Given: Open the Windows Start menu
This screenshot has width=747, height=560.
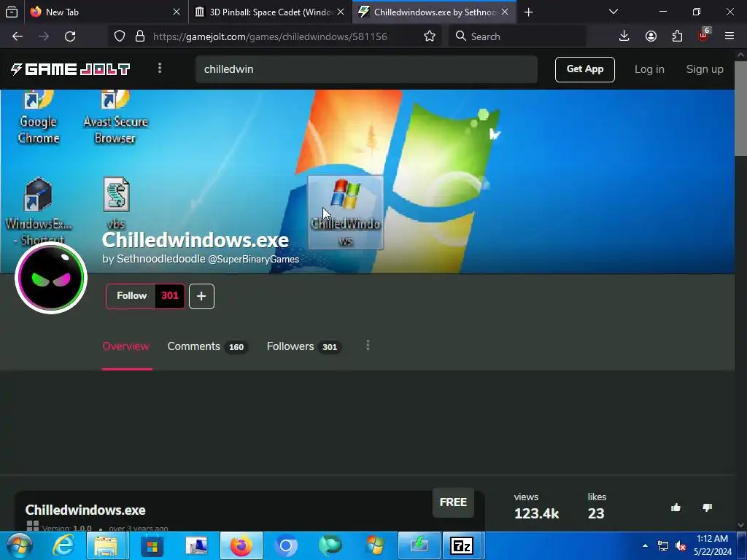Looking at the screenshot, I should pos(20,545).
